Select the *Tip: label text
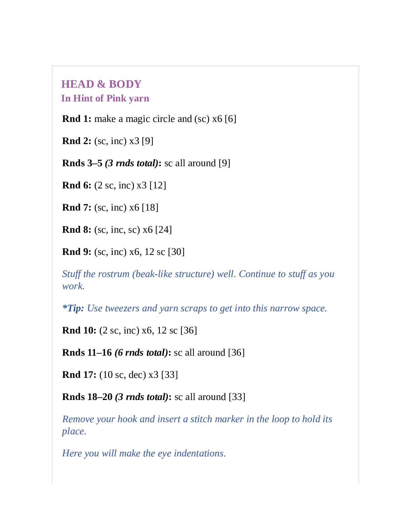411x532 pixels. pyautogui.click(x=73, y=308)
